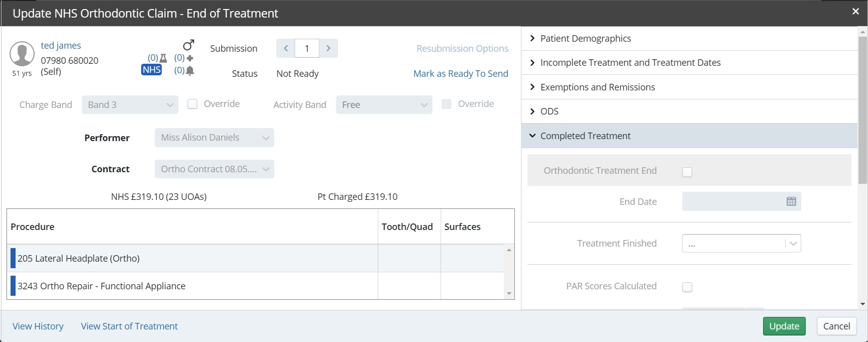This screenshot has height=342, width=868.
Task: Click the medical alert plus icon
Action: tap(190, 58)
